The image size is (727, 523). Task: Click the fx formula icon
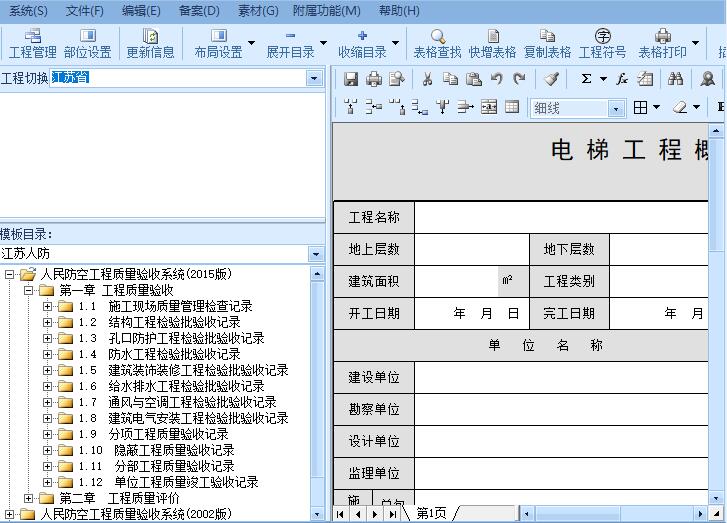621,79
